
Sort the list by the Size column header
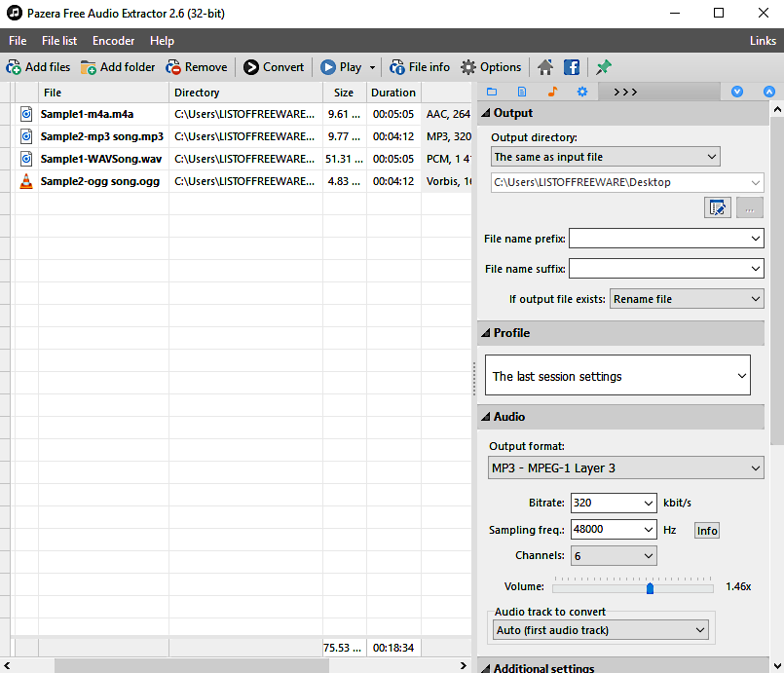[x=345, y=93]
